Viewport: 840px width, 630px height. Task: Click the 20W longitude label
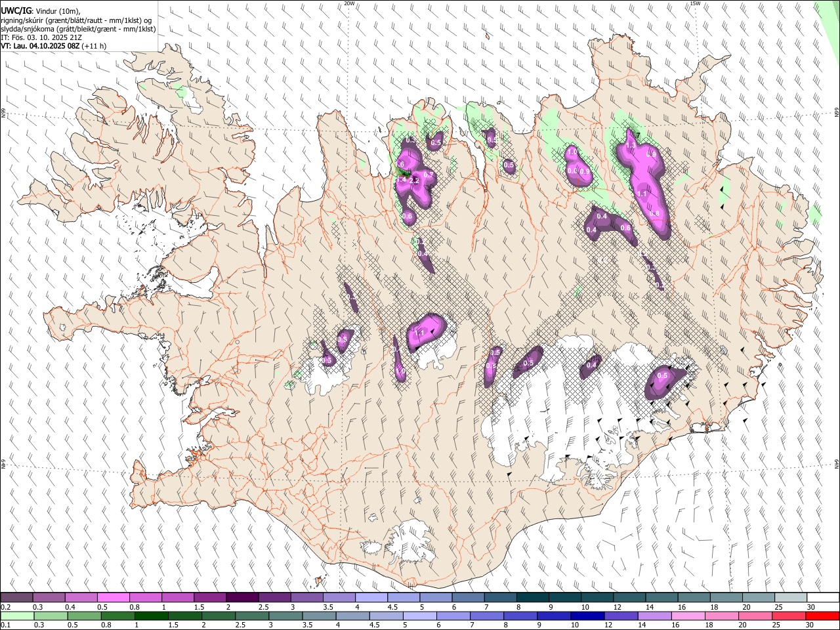tap(349, 3)
